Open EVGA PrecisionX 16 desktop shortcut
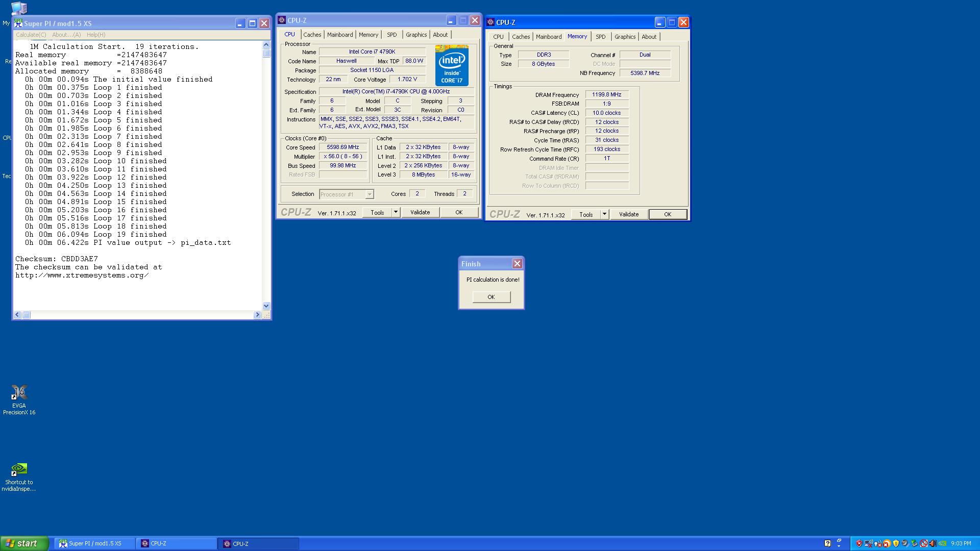This screenshot has width=980, height=551. (19, 399)
